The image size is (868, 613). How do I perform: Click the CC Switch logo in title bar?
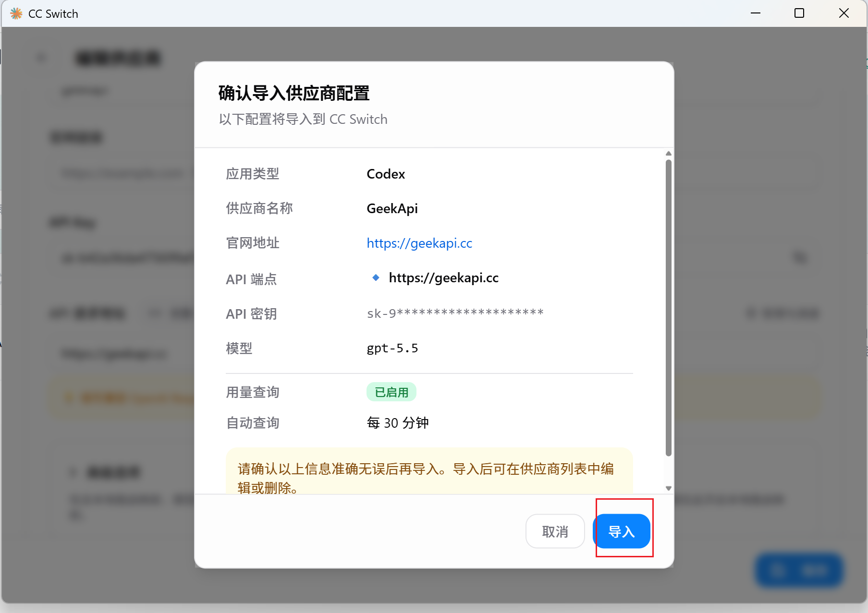(x=16, y=13)
